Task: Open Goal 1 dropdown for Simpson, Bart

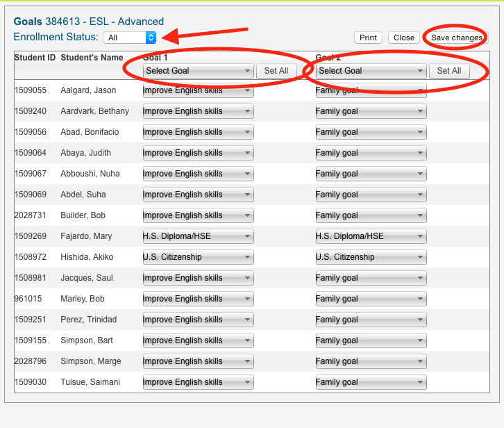Action: point(198,340)
